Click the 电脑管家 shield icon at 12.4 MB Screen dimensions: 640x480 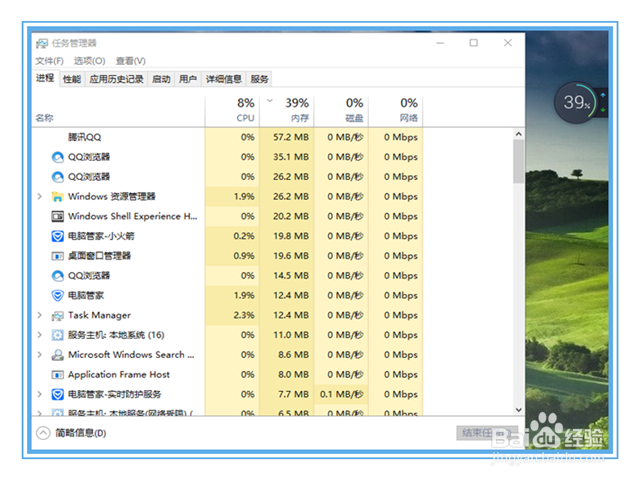58,296
